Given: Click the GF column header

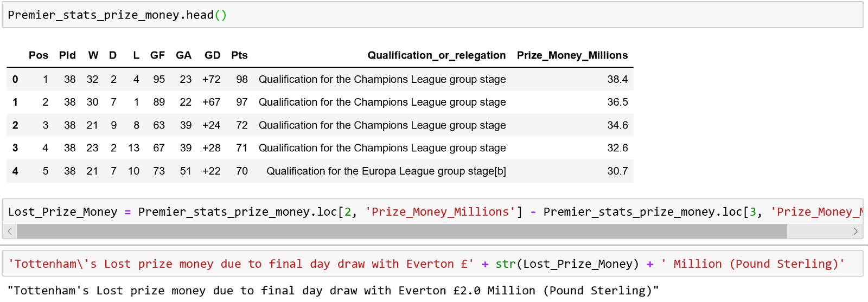Looking at the screenshot, I should click(x=157, y=55).
